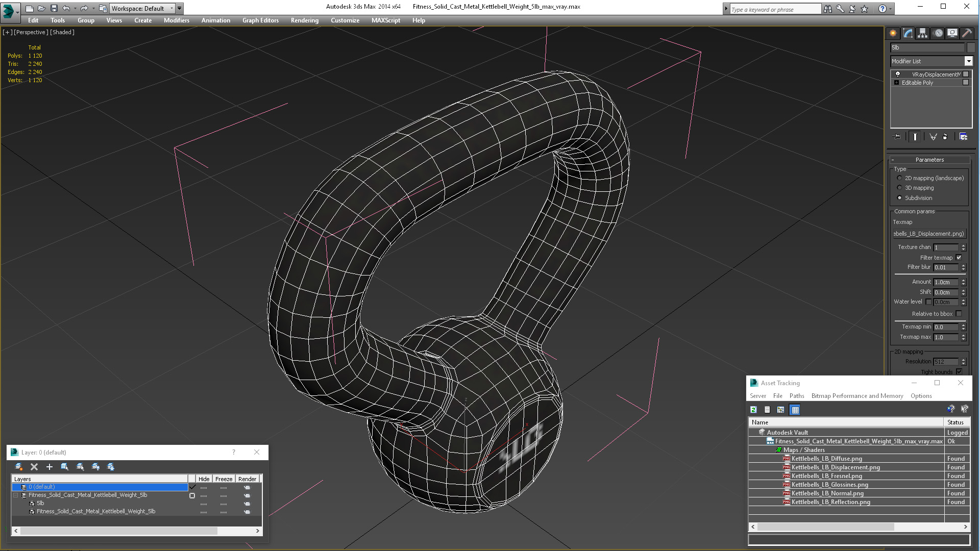Open the Modifier List dropdown

pos(968,61)
